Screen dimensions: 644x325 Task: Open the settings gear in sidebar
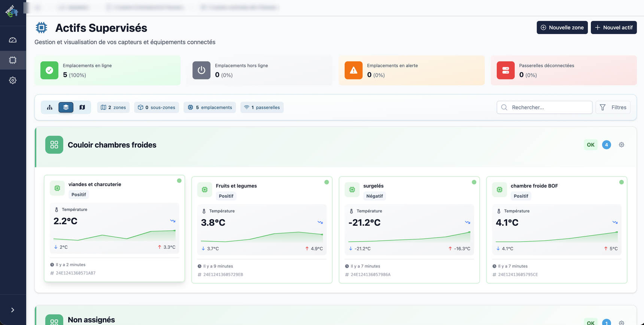pos(13,81)
